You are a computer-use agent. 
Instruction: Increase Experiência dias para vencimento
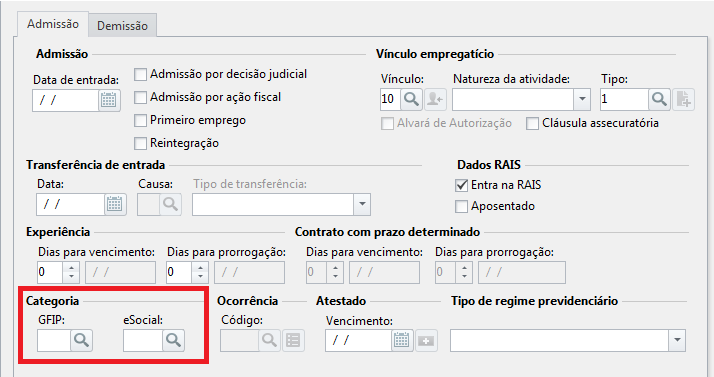pos(71,267)
